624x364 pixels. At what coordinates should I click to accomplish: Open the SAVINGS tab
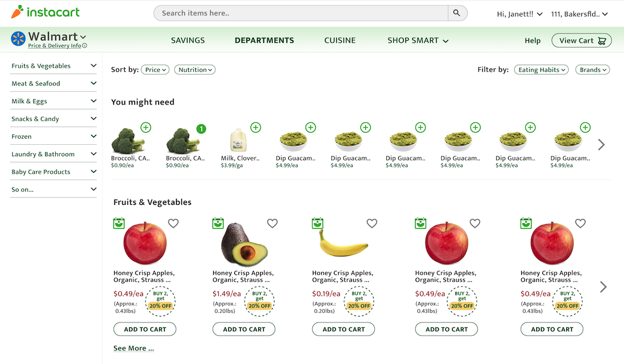click(x=187, y=40)
